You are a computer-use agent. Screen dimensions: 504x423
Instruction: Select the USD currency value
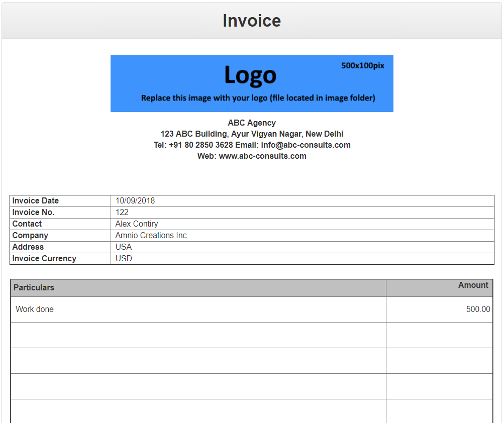point(124,258)
